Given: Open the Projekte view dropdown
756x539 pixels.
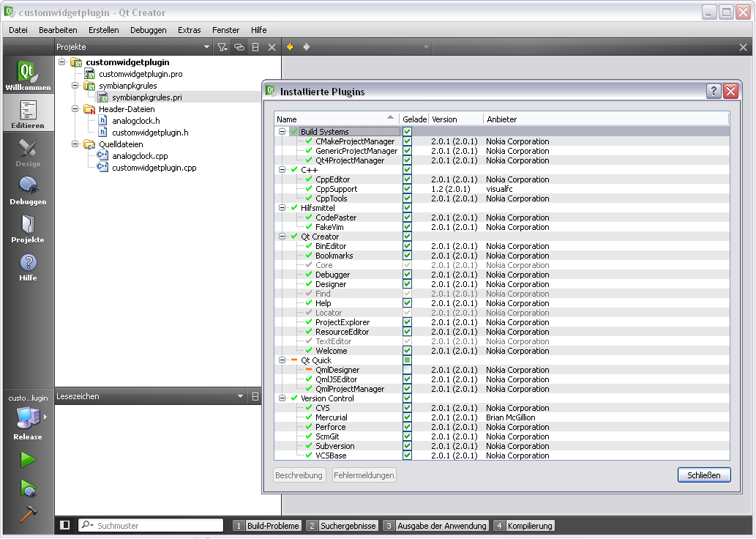Looking at the screenshot, I should (207, 47).
